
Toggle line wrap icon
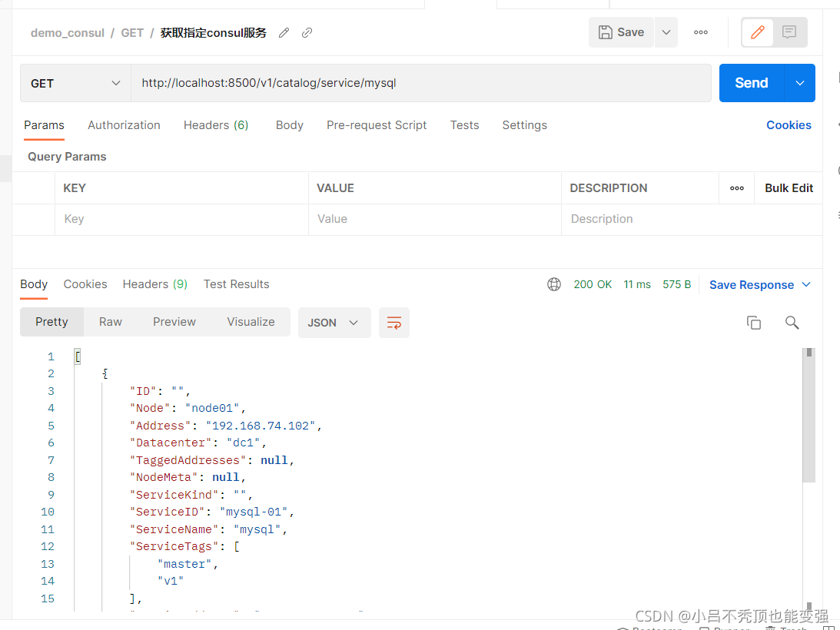(394, 323)
